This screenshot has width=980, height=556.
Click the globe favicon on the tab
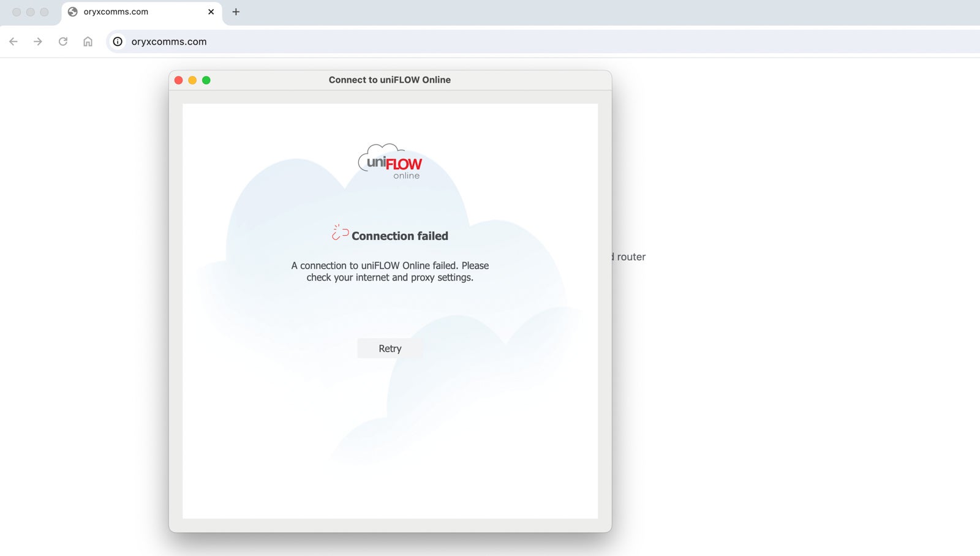tap(73, 12)
